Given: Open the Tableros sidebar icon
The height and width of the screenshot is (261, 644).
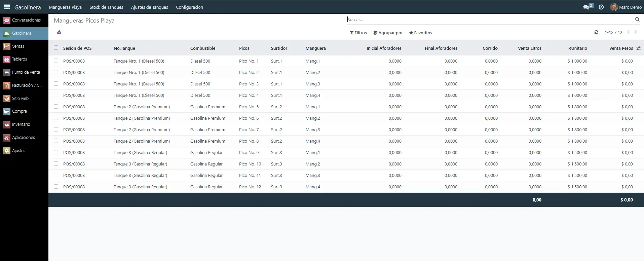Looking at the screenshot, I should pyautogui.click(x=7, y=59).
